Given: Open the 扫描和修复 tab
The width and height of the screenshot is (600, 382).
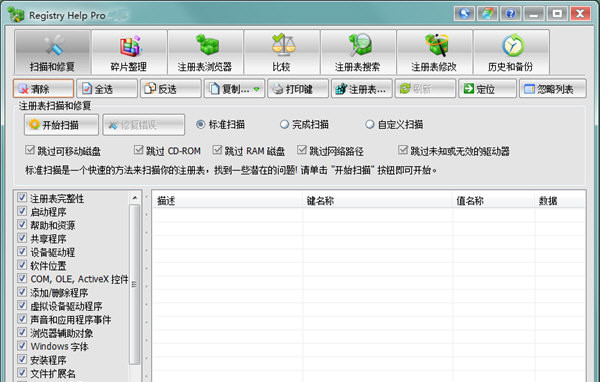Looking at the screenshot, I should (52, 52).
